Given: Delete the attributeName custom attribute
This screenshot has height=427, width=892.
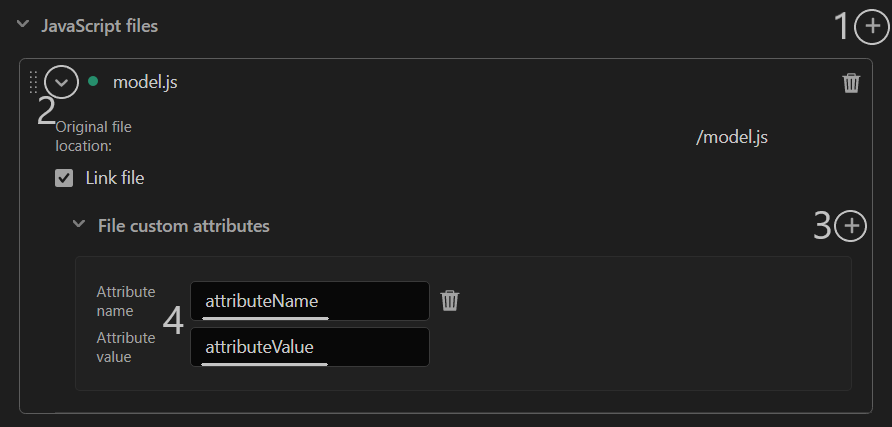Looking at the screenshot, I should [449, 300].
